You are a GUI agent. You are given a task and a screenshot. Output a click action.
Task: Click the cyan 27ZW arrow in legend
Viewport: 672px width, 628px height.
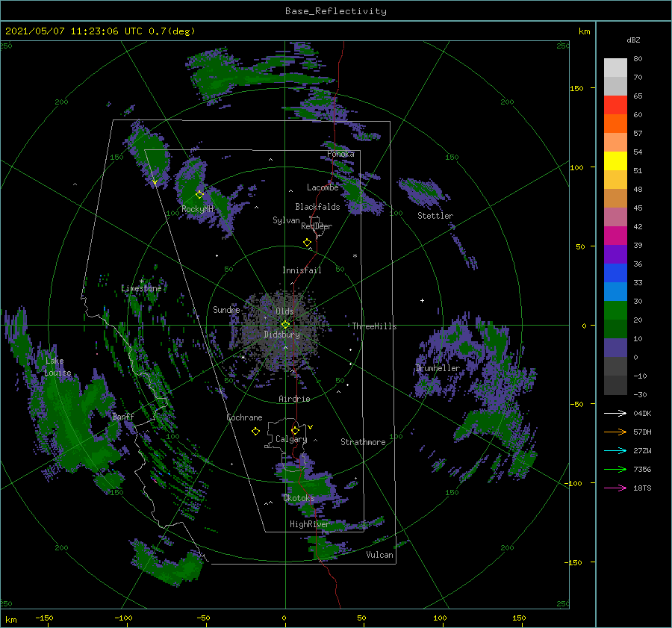[x=615, y=450]
